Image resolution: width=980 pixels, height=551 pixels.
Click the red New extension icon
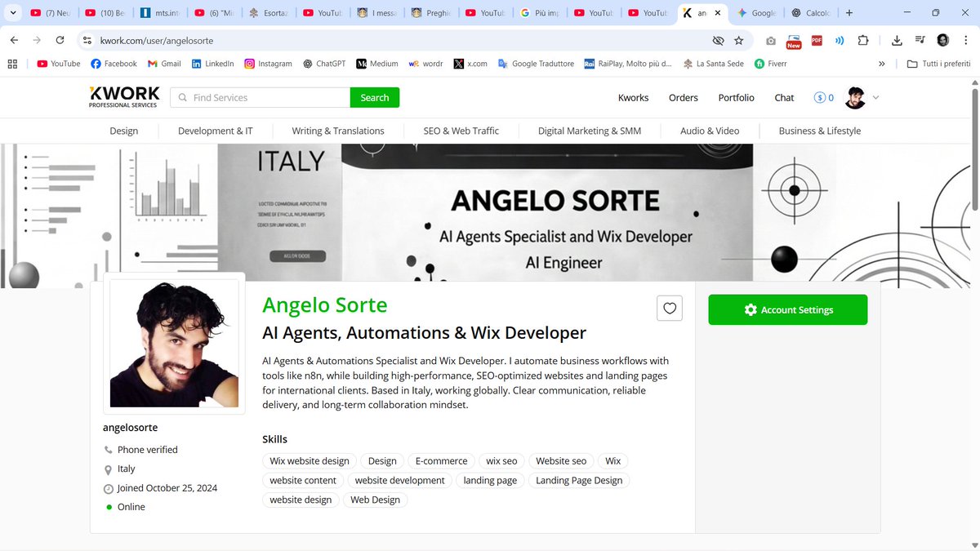[794, 41]
